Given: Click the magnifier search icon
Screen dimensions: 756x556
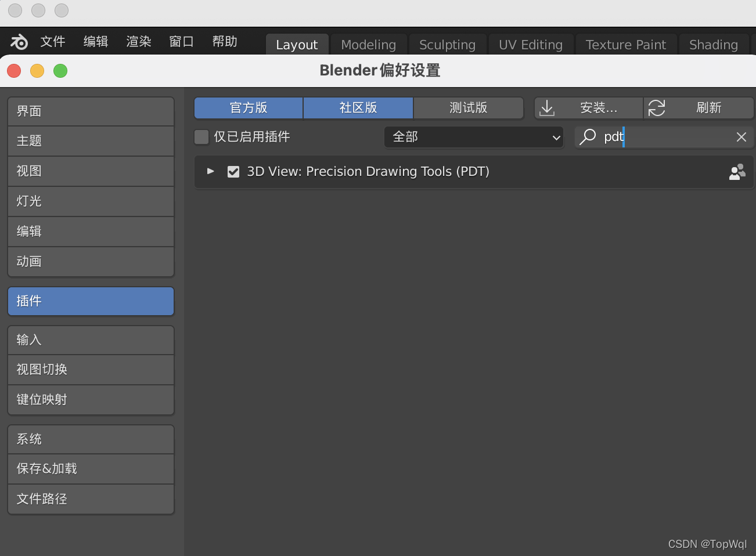Looking at the screenshot, I should [x=588, y=137].
